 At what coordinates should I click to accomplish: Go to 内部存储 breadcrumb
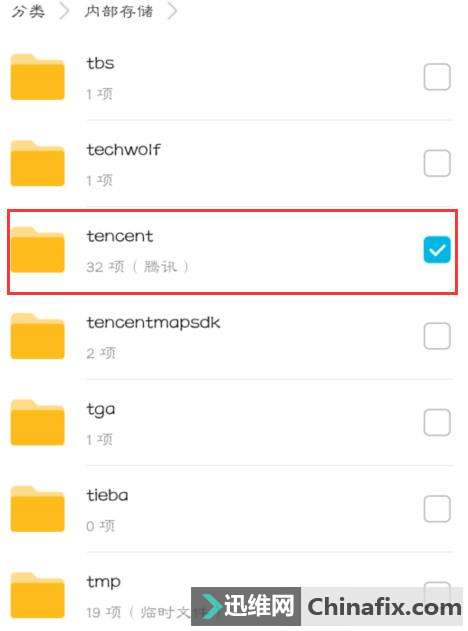tap(119, 11)
